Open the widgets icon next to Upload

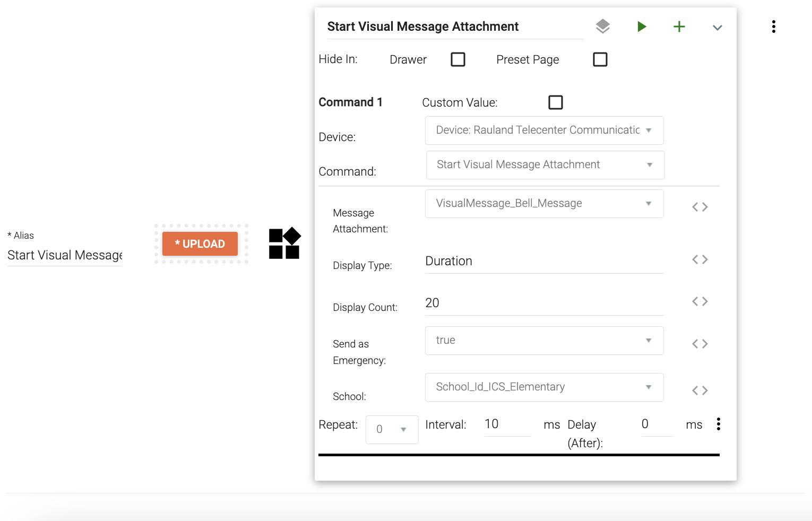284,244
